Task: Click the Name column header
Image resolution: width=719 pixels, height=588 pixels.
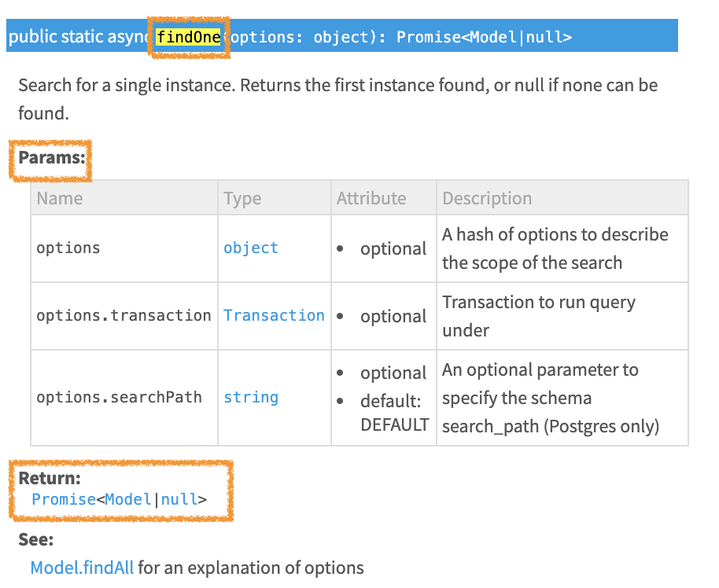Action: [124, 198]
